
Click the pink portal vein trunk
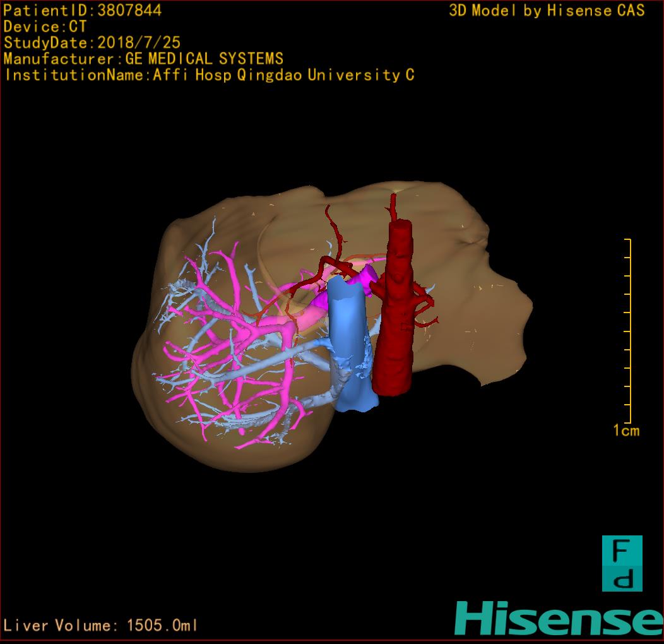(x=276, y=330)
